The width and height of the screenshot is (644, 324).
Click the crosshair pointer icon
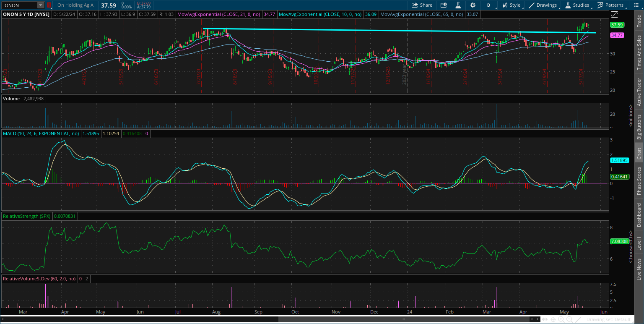(553, 319)
